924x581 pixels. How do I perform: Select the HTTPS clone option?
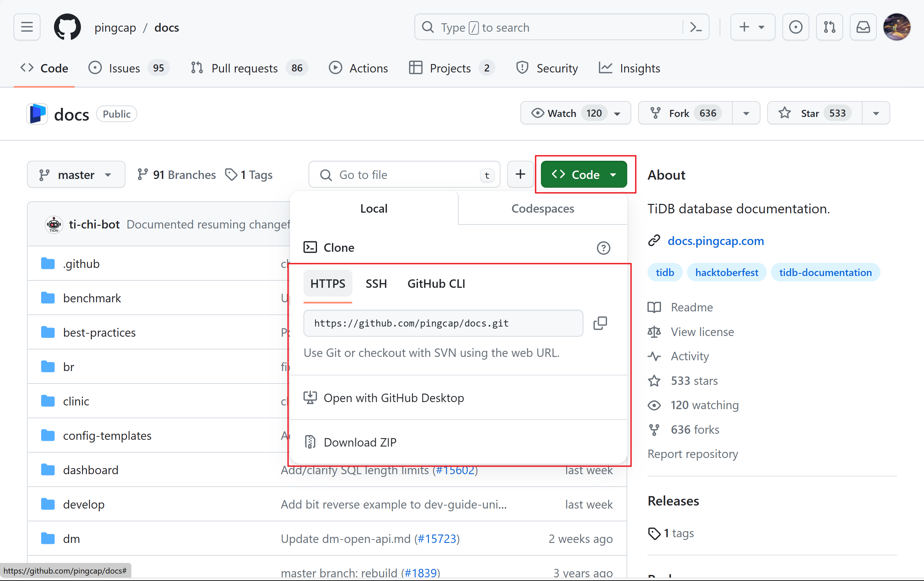pyautogui.click(x=328, y=283)
